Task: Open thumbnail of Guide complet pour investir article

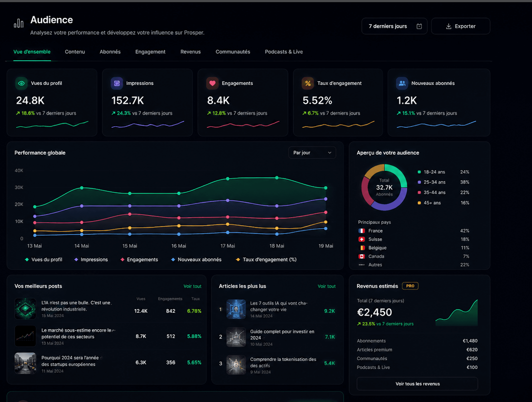Action: pyautogui.click(x=236, y=337)
